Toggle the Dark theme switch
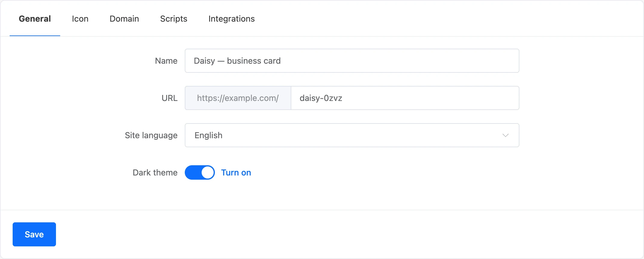Viewport: 644px width, 259px height. coord(200,172)
